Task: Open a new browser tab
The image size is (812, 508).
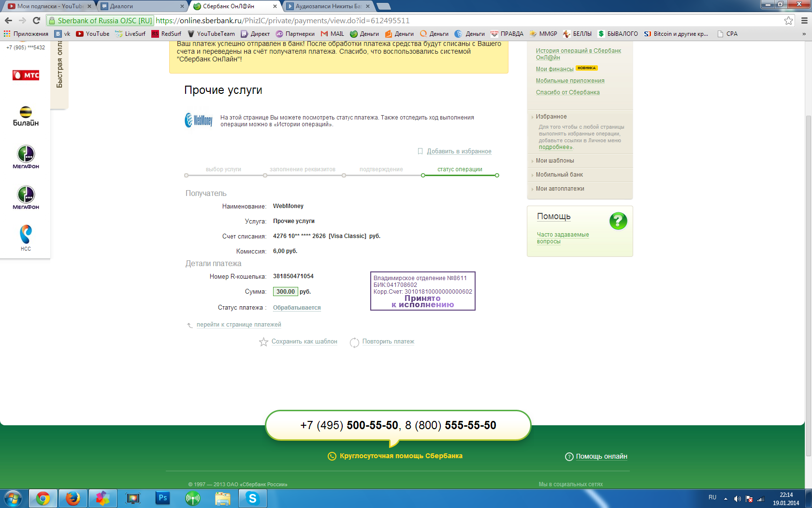Action: (x=384, y=6)
